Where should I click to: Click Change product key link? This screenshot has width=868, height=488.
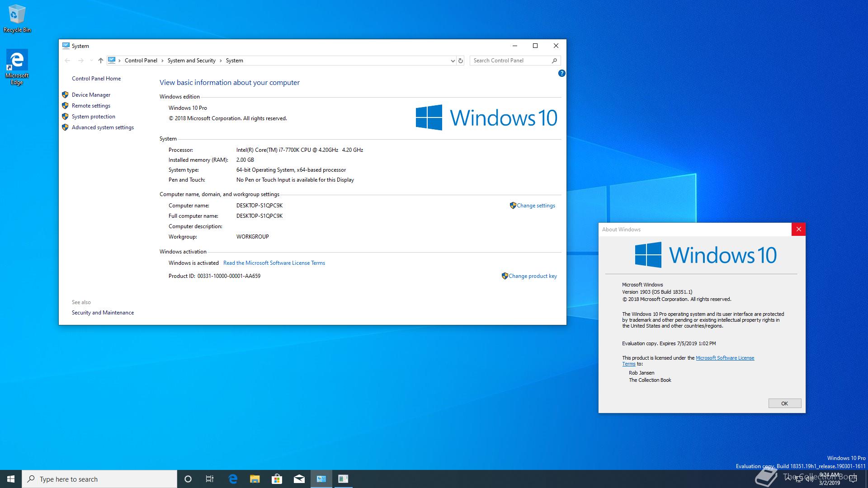coord(533,276)
